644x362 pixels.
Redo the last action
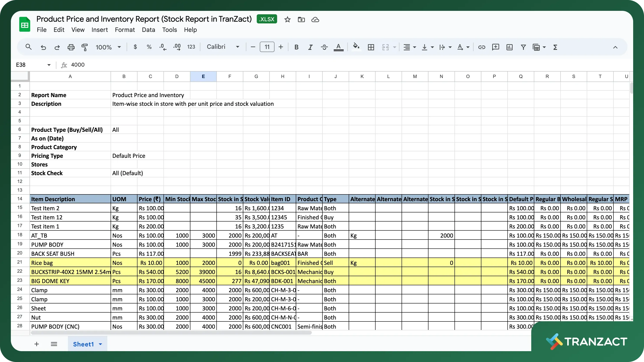(57, 47)
